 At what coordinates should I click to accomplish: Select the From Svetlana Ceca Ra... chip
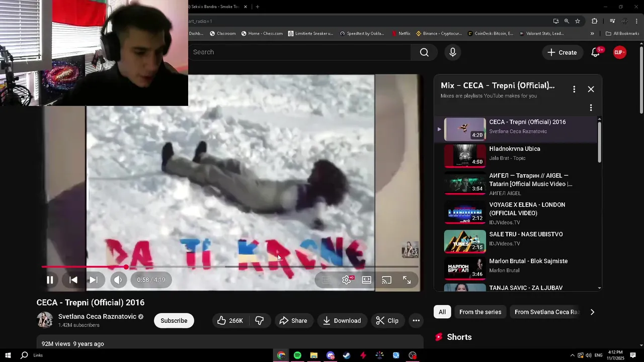[546, 312]
